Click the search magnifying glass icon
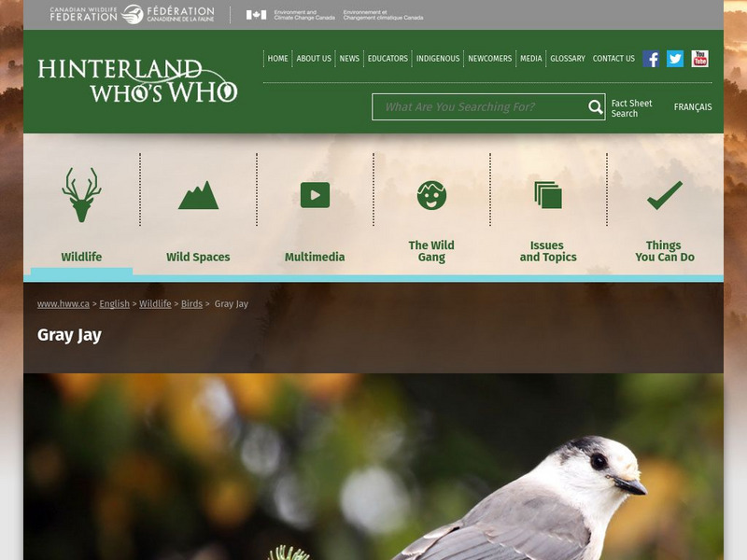The image size is (747, 560). coord(595,107)
